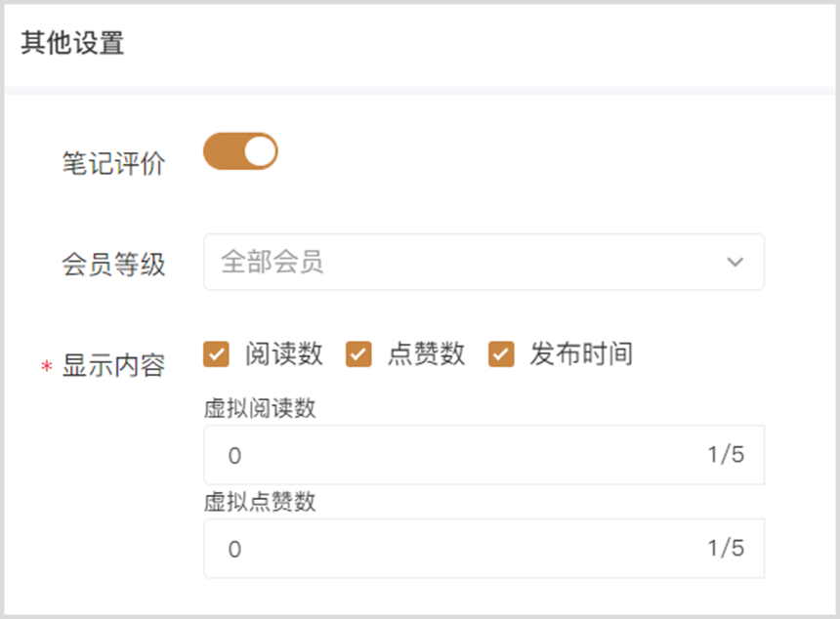Uncheck the 点赞数 checkbox
840x619 pixels.
click(x=358, y=354)
